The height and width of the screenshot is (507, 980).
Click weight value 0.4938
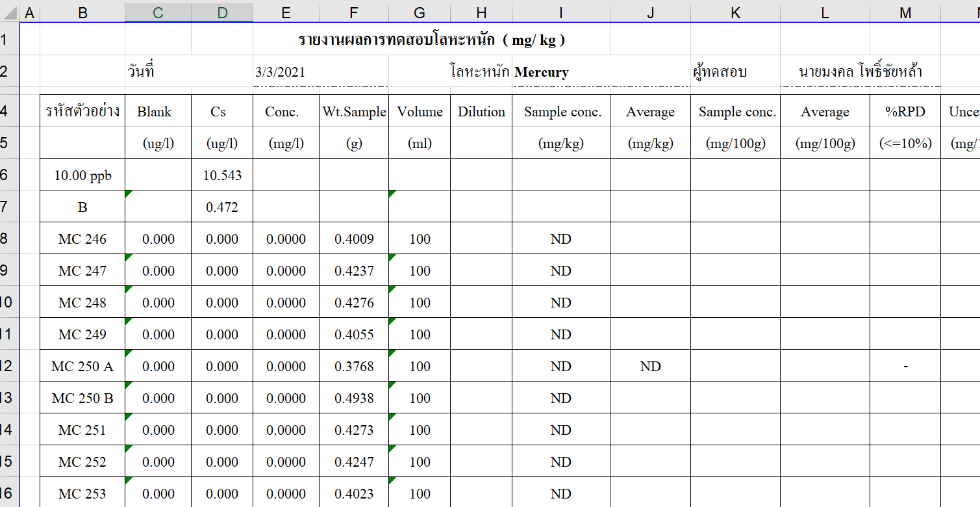pos(354,398)
